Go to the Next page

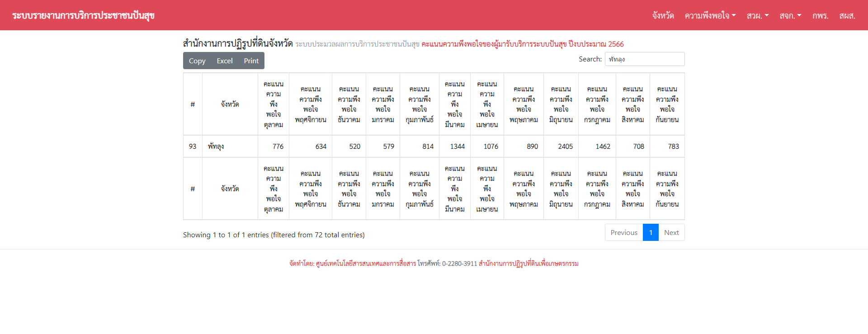[x=671, y=232]
